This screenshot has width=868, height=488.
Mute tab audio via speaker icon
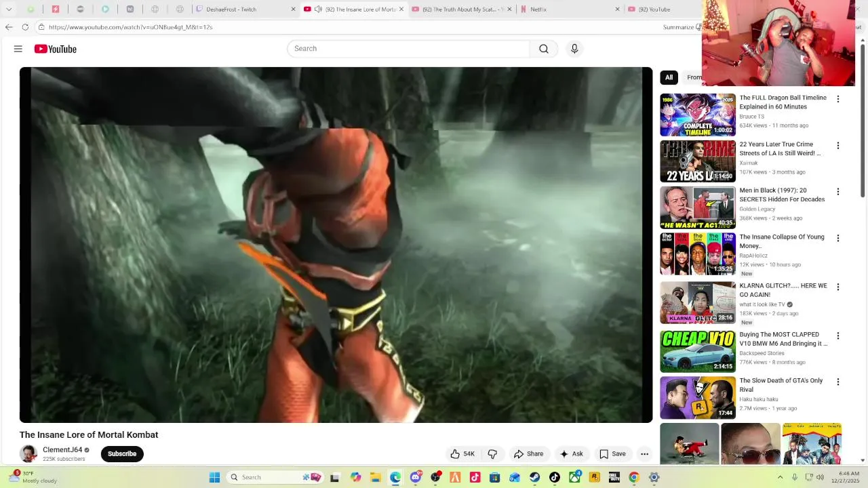tap(318, 9)
